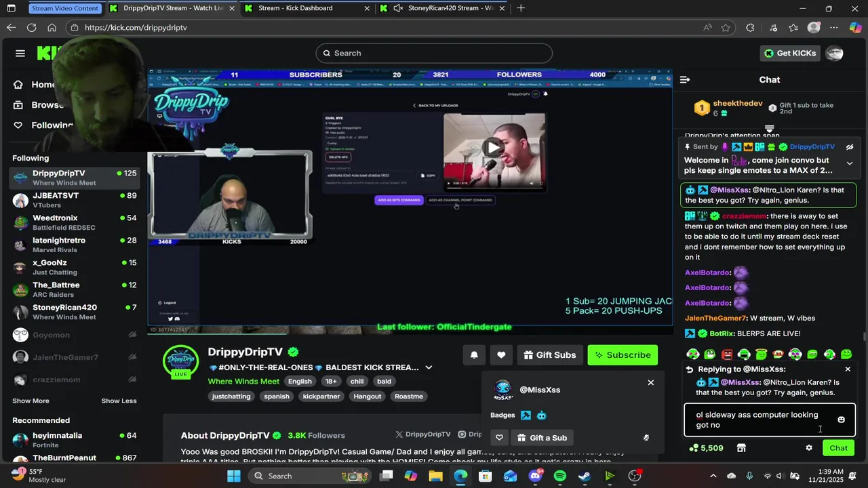Open user profile avatar at top right

pos(835,54)
